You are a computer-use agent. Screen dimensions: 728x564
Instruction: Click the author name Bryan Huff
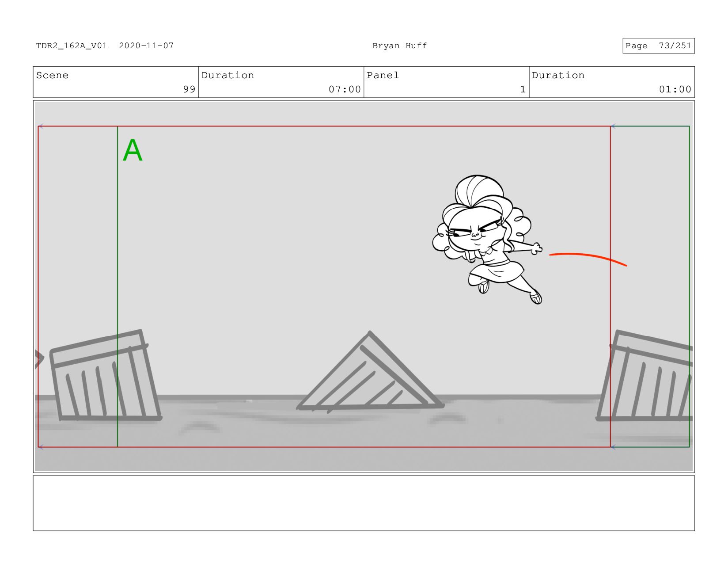[x=399, y=46]
